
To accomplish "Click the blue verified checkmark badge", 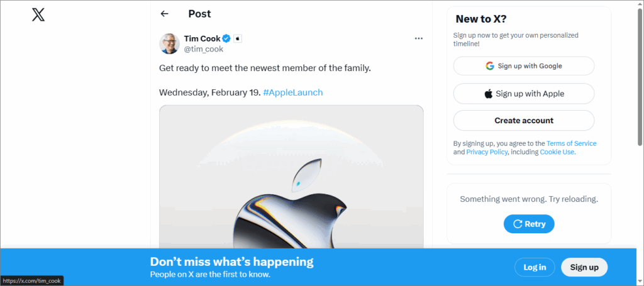I will click(x=226, y=39).
